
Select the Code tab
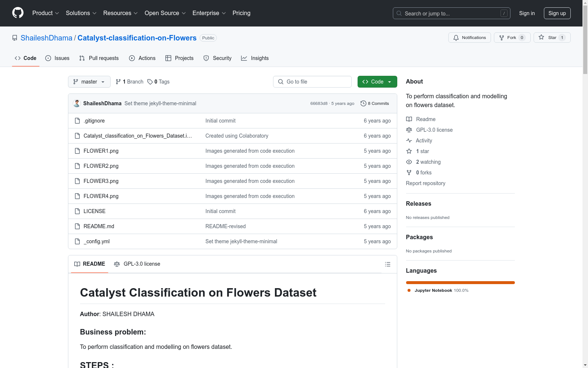(x=25, y=58)
